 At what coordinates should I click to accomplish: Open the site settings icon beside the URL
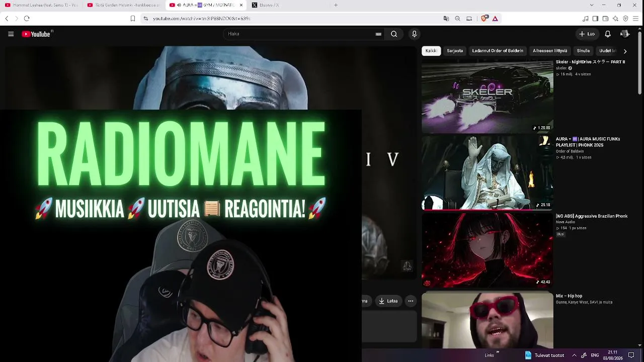tap(146, 19)
